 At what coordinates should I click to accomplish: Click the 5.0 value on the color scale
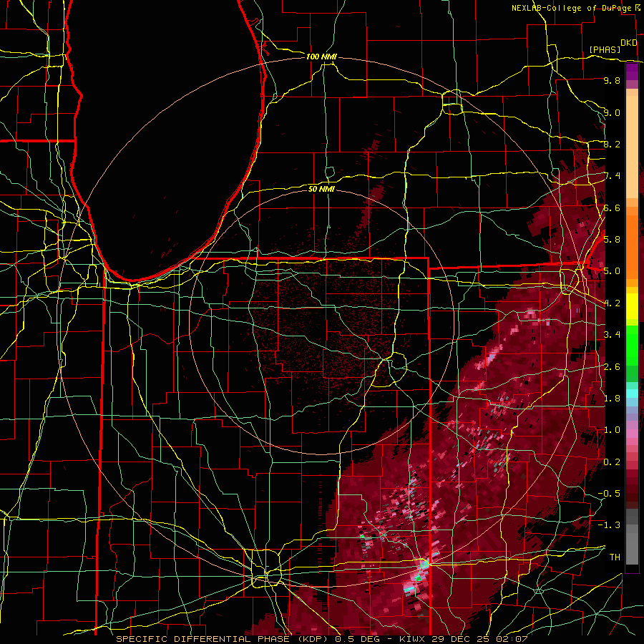tap(612, 270)
